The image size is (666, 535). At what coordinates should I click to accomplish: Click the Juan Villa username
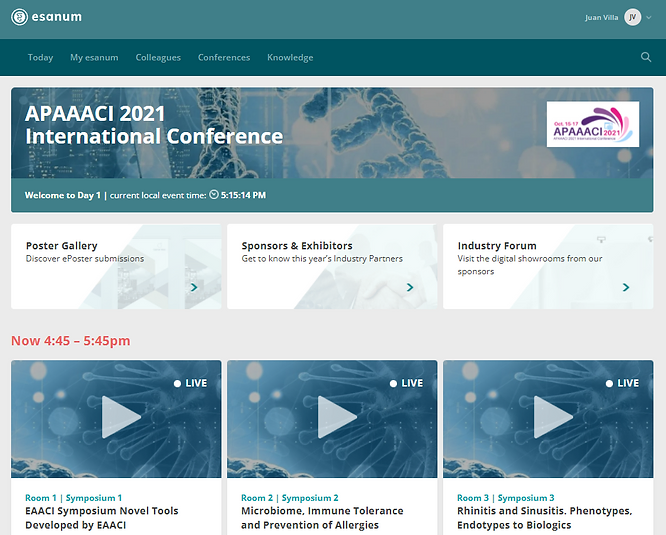(x=601, y=17)
